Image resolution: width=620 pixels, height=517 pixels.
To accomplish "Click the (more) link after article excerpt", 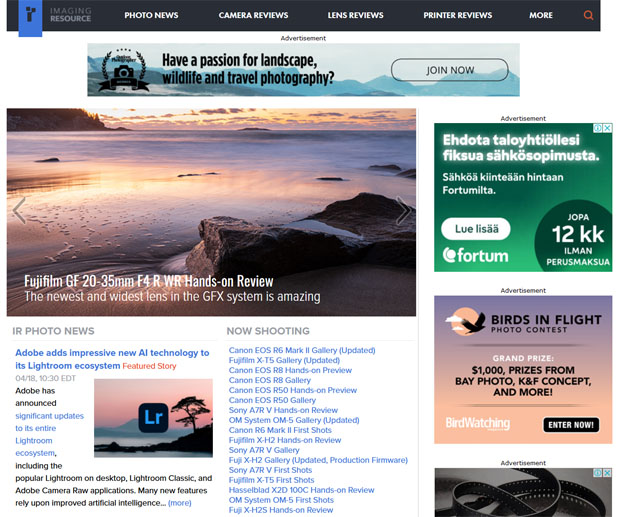I will [180, 503].
